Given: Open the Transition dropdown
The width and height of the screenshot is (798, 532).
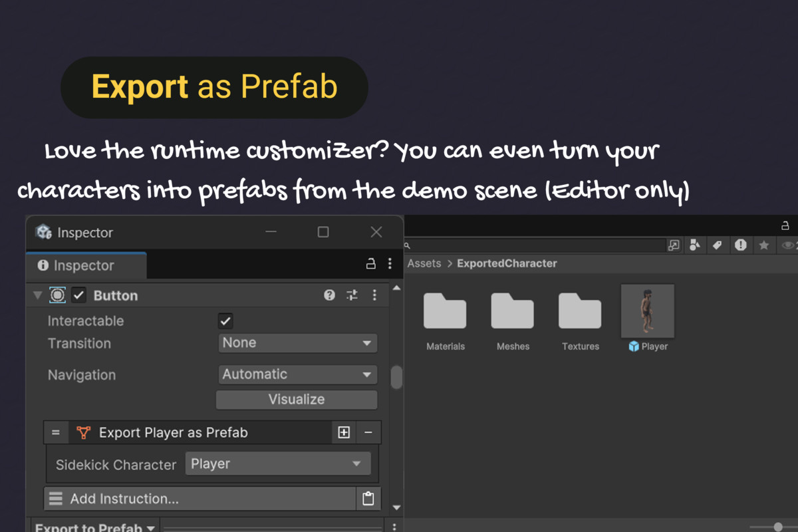Looking at the screenshot, I should (x=297, y=342).
